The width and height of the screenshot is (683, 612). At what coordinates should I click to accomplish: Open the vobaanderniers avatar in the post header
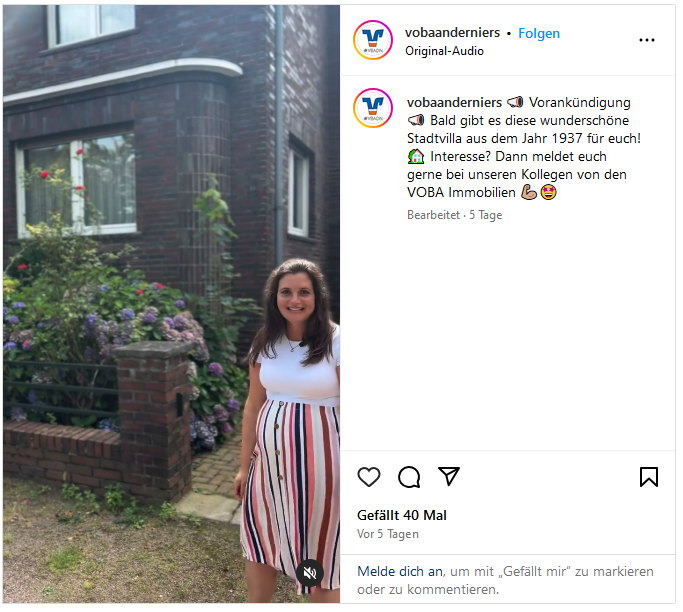[372, 40]
